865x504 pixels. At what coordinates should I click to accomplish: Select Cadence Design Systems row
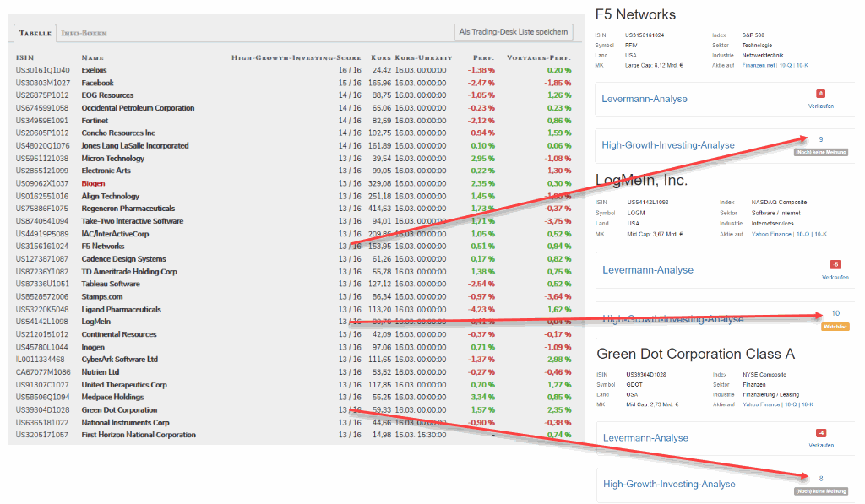tap(123, 259)
